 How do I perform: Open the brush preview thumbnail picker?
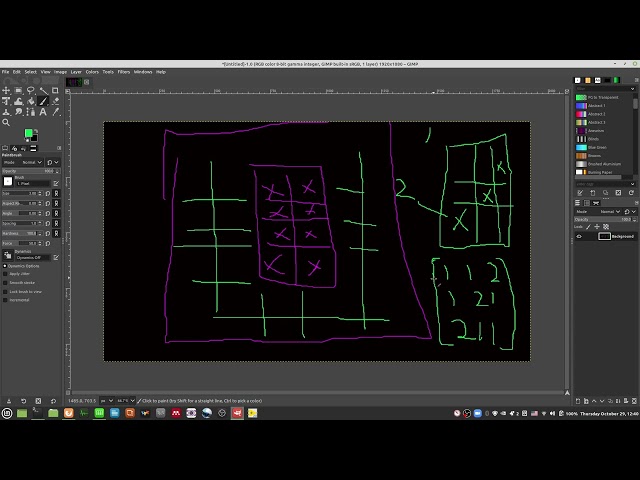(x=8, y=182)
